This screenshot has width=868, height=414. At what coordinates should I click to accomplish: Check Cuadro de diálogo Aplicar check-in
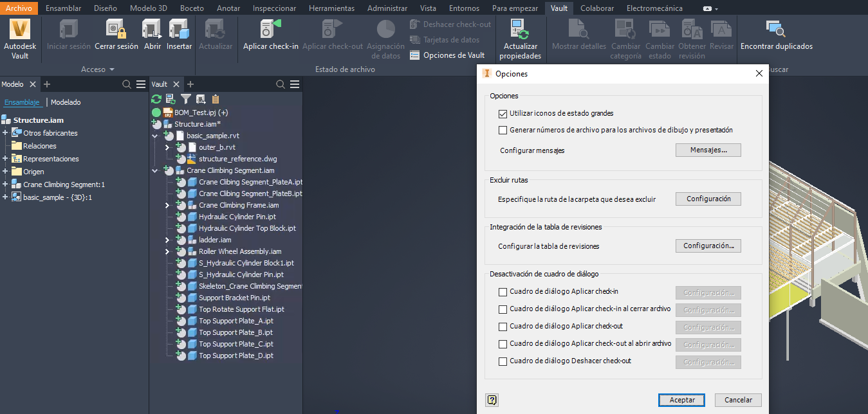pyautogui.click(x=503, y=292)
